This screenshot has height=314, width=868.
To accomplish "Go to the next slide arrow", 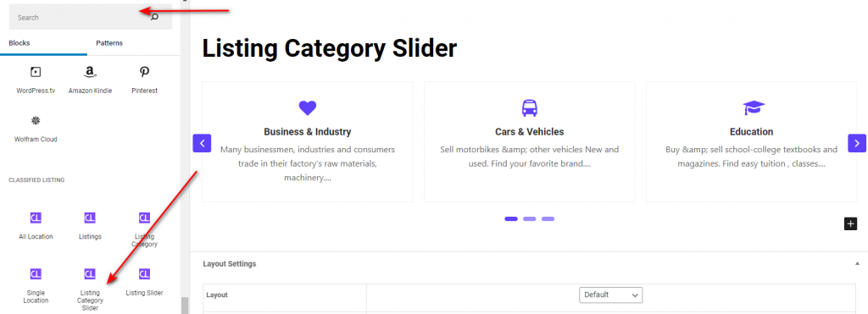I will 857,143.
